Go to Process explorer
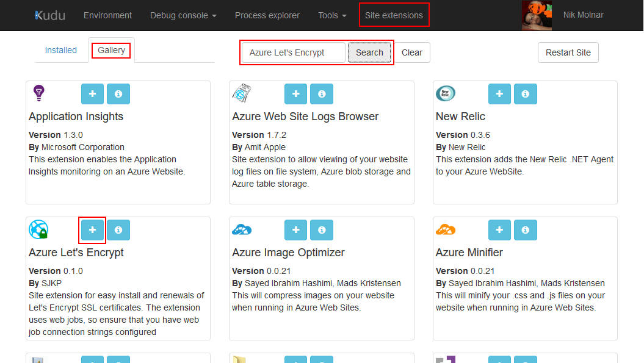Viewport: 644px width, 363px height. (267, 15)
